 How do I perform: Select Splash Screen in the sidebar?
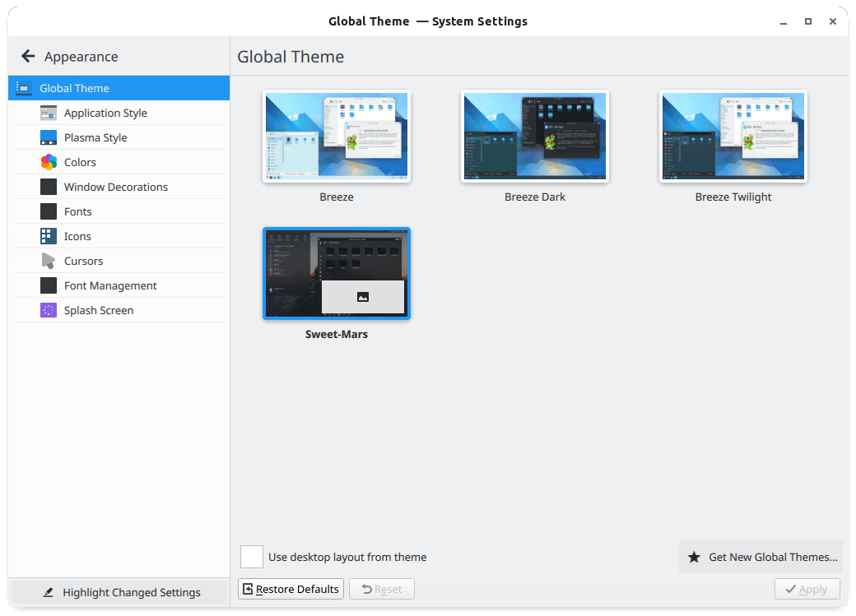119,310
